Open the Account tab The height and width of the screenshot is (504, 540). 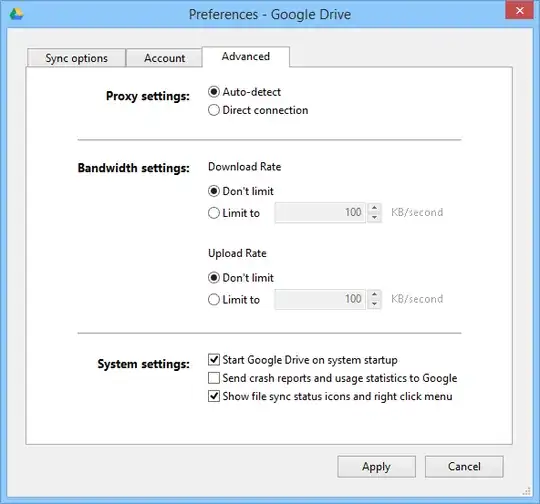tap(164, 58)
